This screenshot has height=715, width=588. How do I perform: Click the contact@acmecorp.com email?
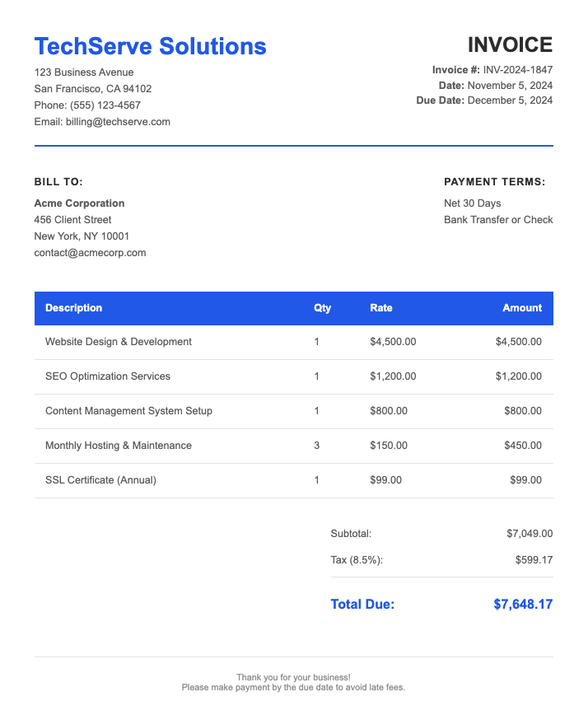pyautogui.click(x=90, y=253)
